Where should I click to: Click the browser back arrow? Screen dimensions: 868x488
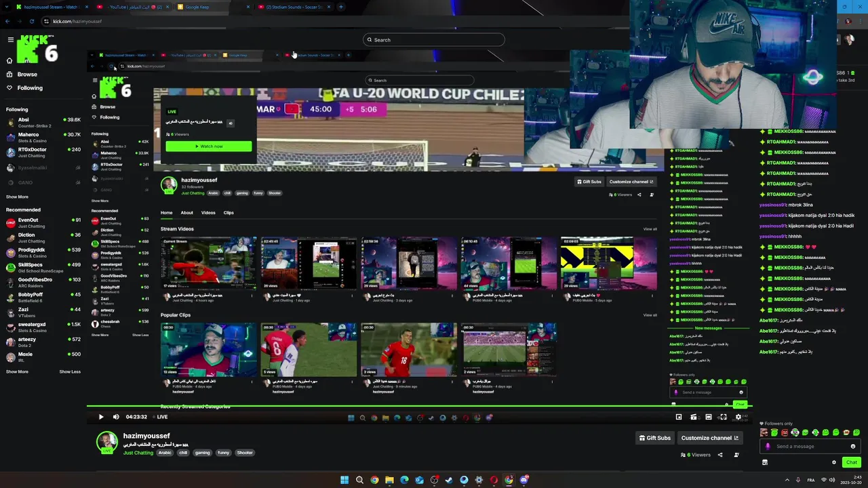coord(7,21)
